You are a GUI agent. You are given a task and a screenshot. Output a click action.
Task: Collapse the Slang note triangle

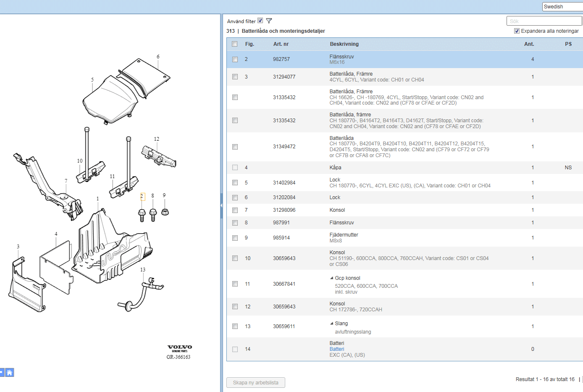coord(331,323)
